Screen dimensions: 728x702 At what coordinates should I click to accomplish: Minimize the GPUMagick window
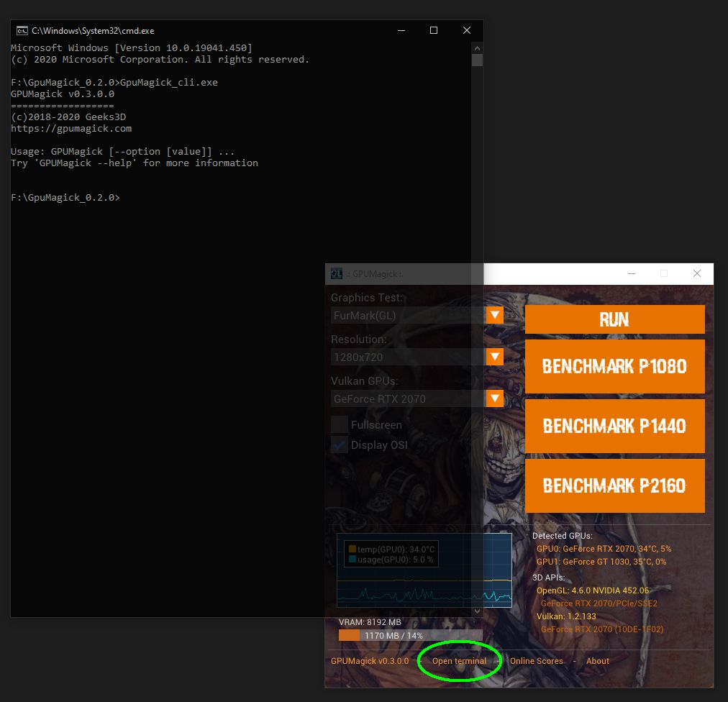click(632, 274)
